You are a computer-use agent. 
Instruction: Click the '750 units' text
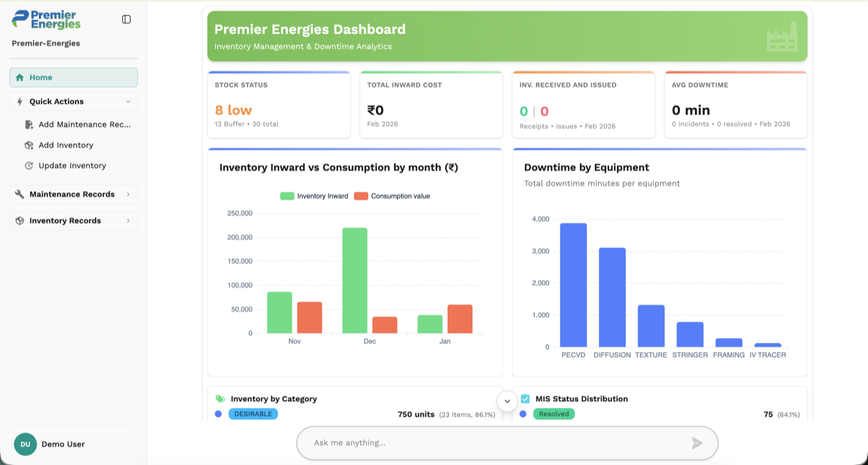[x=416, y=414]
